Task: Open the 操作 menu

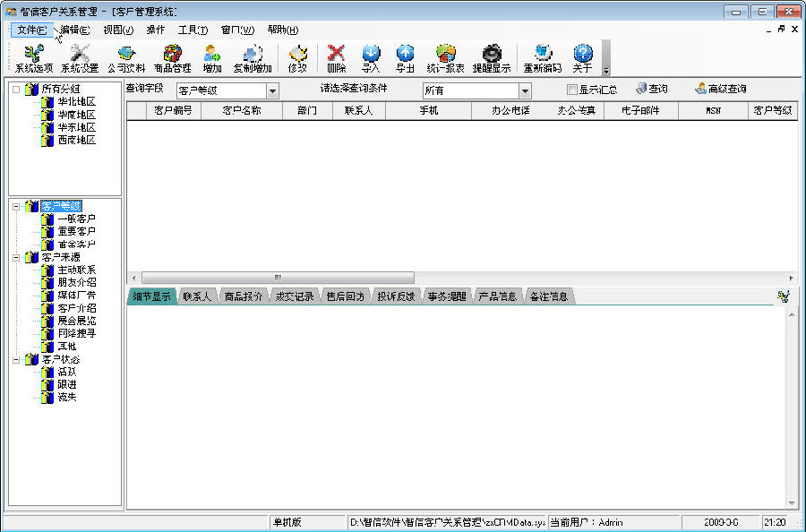Action: (x=156, y=30)
